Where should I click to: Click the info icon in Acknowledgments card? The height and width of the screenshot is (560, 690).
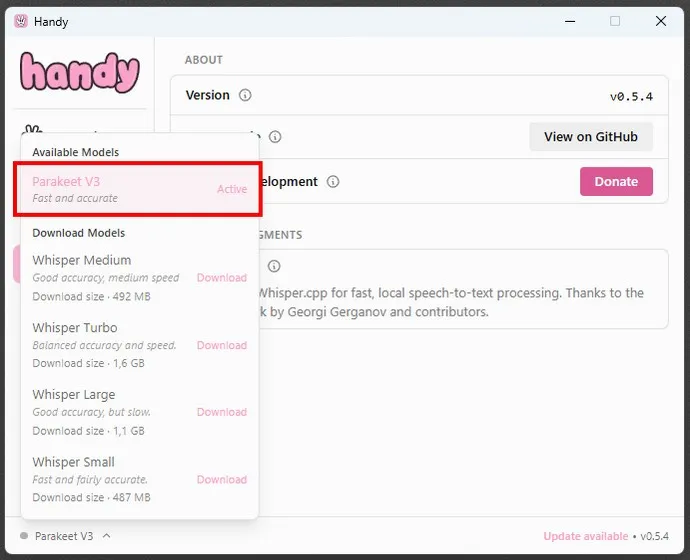pyautogui.click(x=274, y=266)
